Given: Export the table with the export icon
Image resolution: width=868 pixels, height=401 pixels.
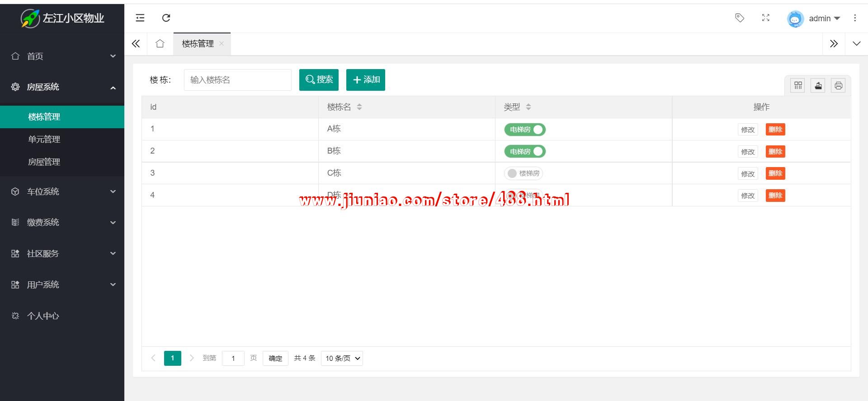Looking at the screenshot, I should coord(818,85).
